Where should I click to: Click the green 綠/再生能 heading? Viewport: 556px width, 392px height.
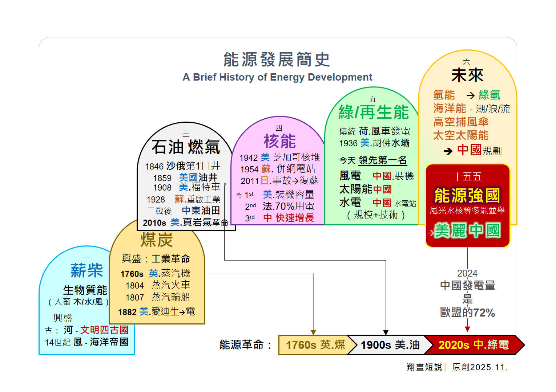(374, 112)
